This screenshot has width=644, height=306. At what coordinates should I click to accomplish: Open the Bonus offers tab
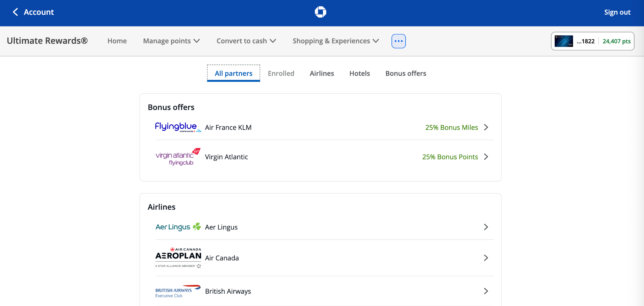tap(406, 73)
